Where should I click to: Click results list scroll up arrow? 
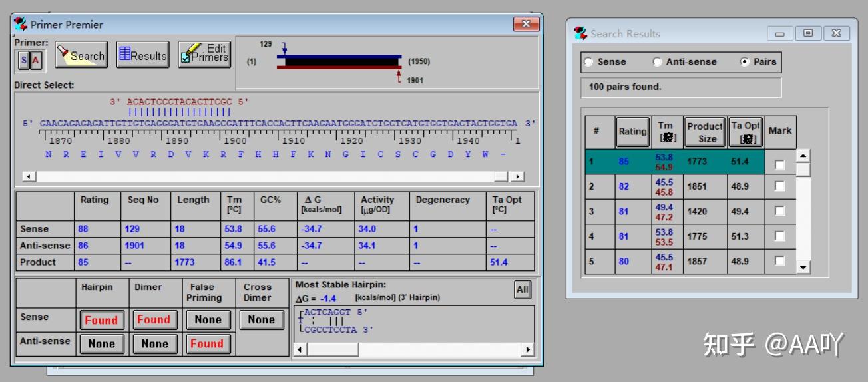tap(803, 156)
